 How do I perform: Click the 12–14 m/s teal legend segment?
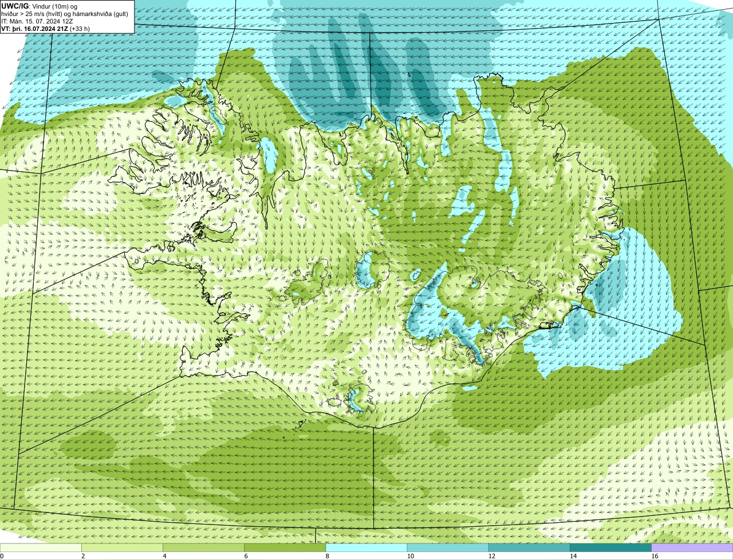(x=529, y=548)
